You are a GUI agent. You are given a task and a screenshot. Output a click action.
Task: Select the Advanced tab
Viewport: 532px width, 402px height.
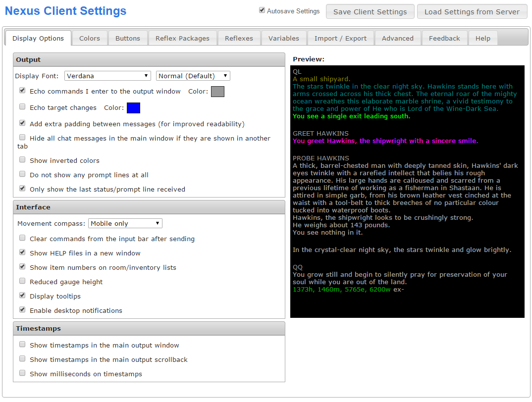tap(397, 38)
